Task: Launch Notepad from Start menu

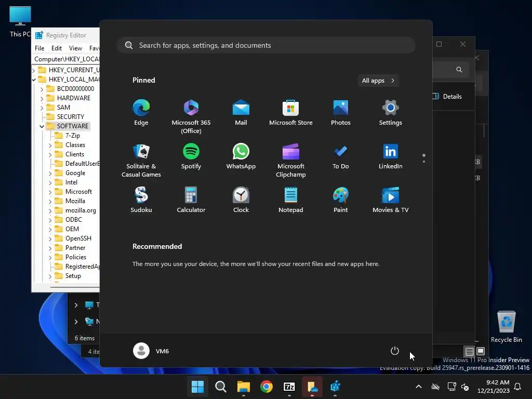Action: coord(291,200)
